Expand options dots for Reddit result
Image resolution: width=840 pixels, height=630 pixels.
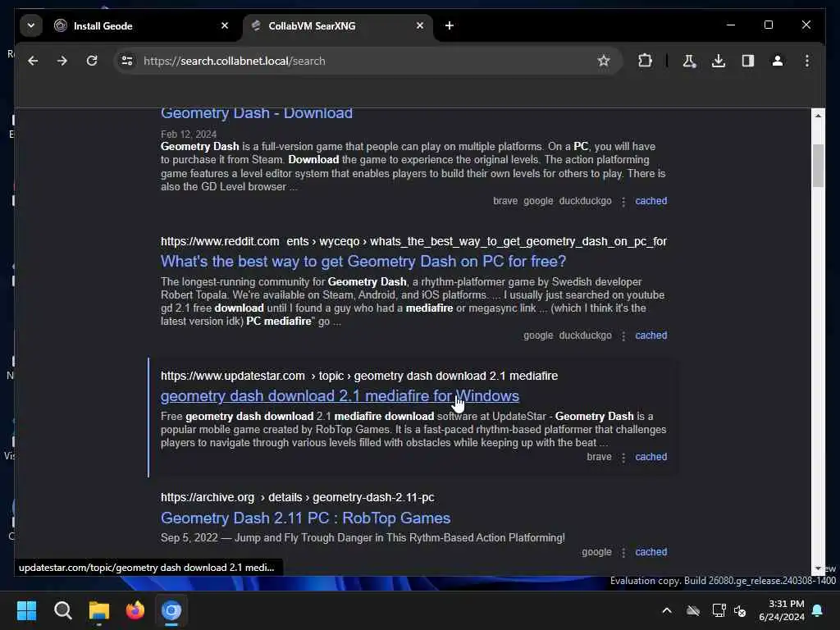tap(623, 336)
